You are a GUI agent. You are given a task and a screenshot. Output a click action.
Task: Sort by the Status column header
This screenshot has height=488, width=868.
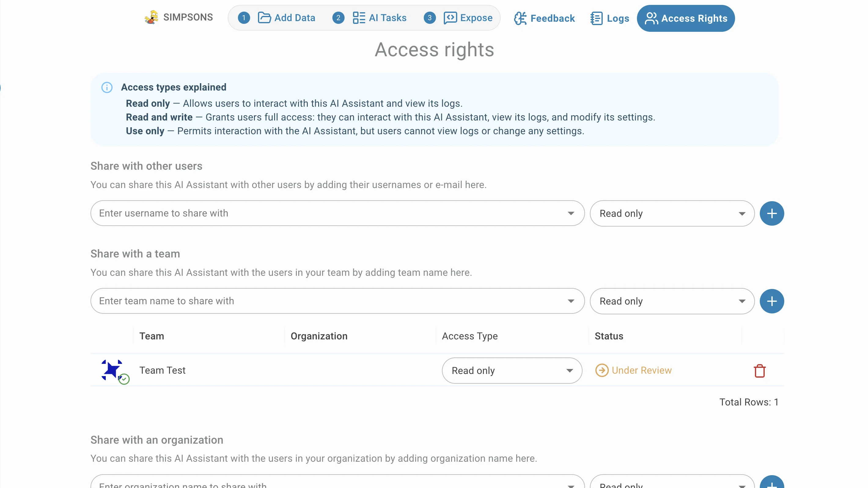pyautogui.click(x=609, y=336)
